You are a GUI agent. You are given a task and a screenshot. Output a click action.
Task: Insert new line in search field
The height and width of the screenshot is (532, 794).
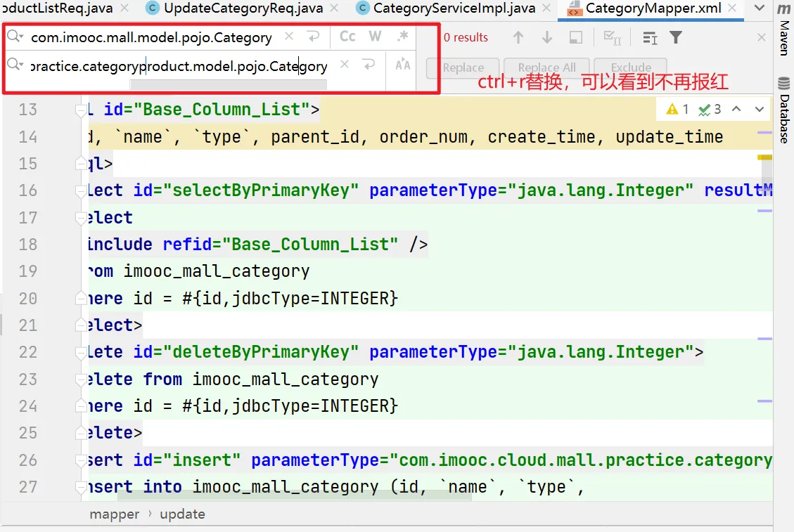click(x=314, y=37)
